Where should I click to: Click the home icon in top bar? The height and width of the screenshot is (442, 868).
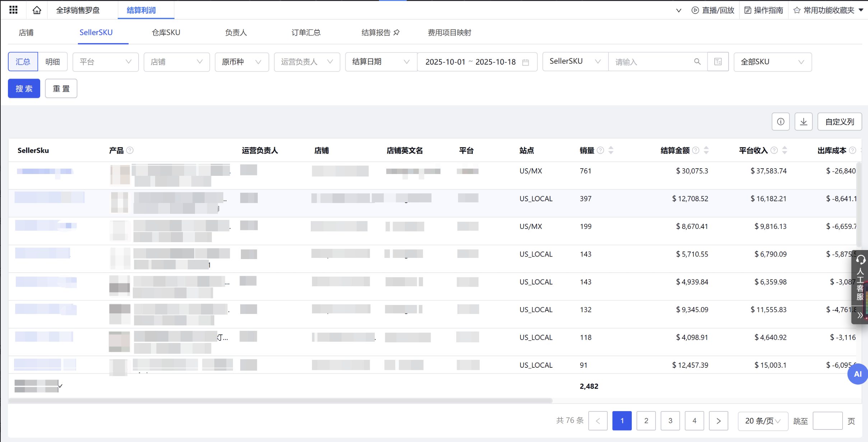(x=36, y=10)
